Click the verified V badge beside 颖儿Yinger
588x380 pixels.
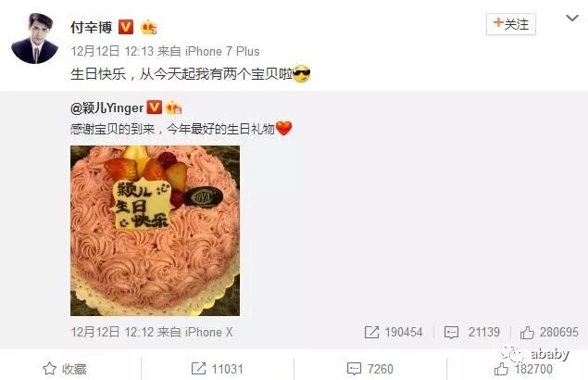point(154,108)
